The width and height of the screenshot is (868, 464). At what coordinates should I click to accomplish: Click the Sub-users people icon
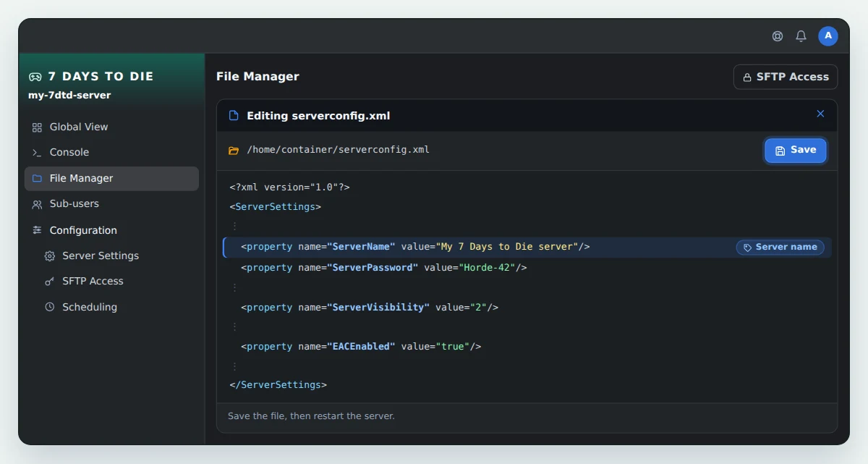click(x=37, y=205)
